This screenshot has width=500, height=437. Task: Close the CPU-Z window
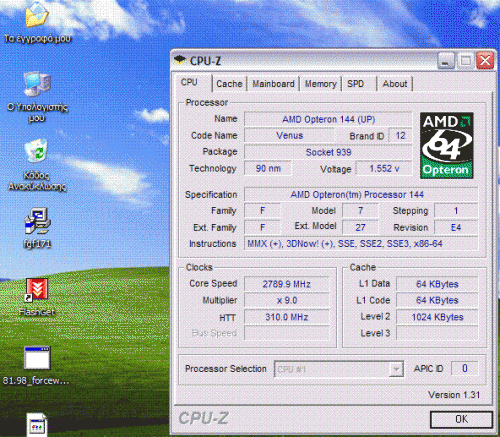click(485, 61)
